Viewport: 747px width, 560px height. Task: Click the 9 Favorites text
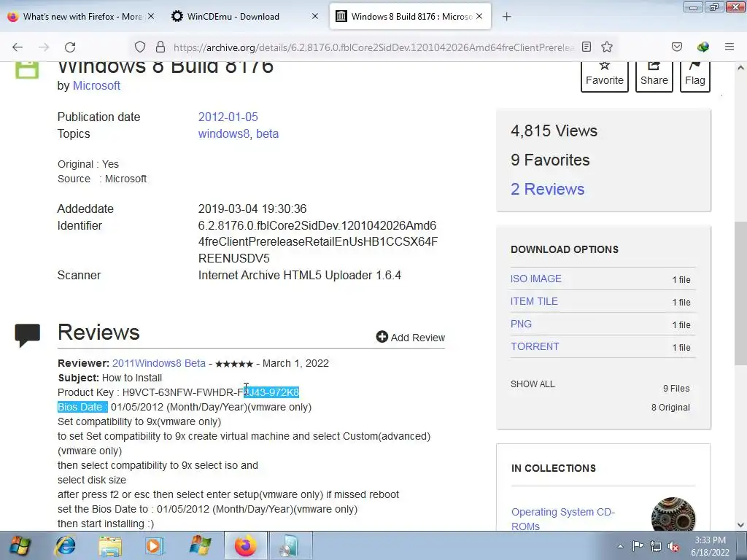click(550, 160)
